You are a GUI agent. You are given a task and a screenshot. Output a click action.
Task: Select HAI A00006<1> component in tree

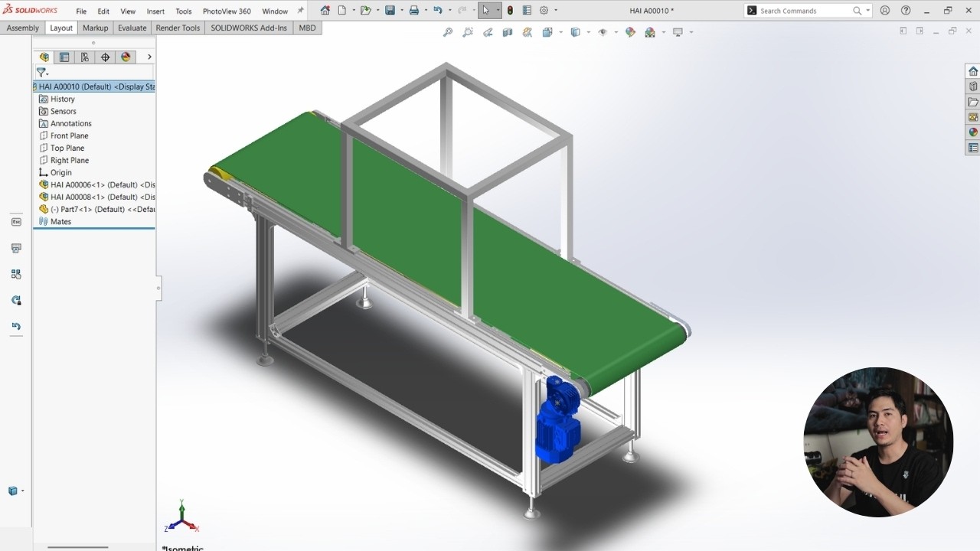97,184
